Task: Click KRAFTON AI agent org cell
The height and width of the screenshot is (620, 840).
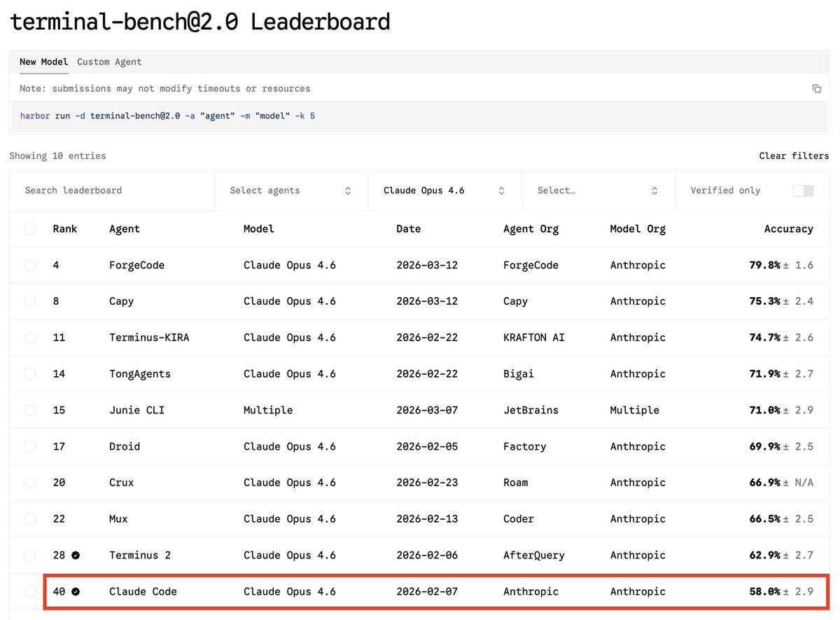Action: [x=534, y=338]
